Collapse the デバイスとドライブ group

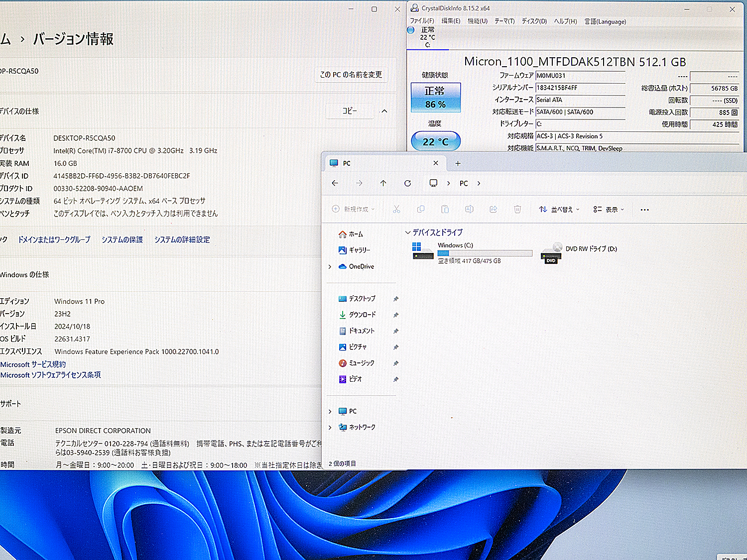click(408, 232)
